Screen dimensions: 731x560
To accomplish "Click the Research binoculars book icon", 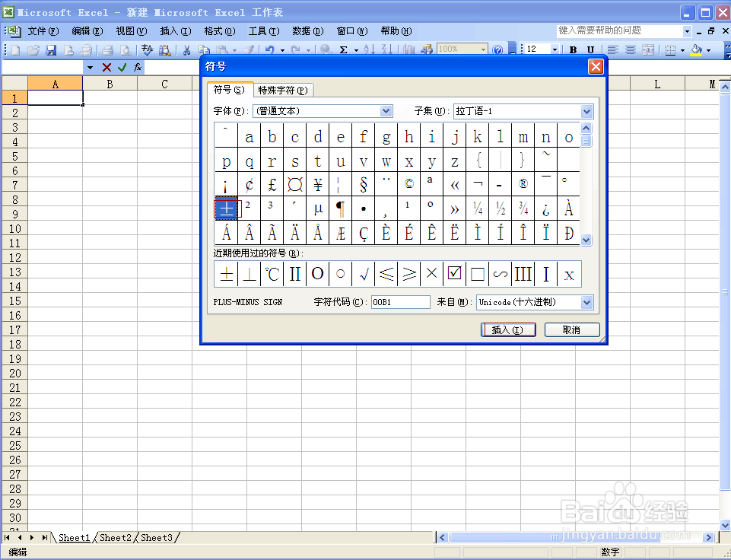I will (x=164, y=50).
